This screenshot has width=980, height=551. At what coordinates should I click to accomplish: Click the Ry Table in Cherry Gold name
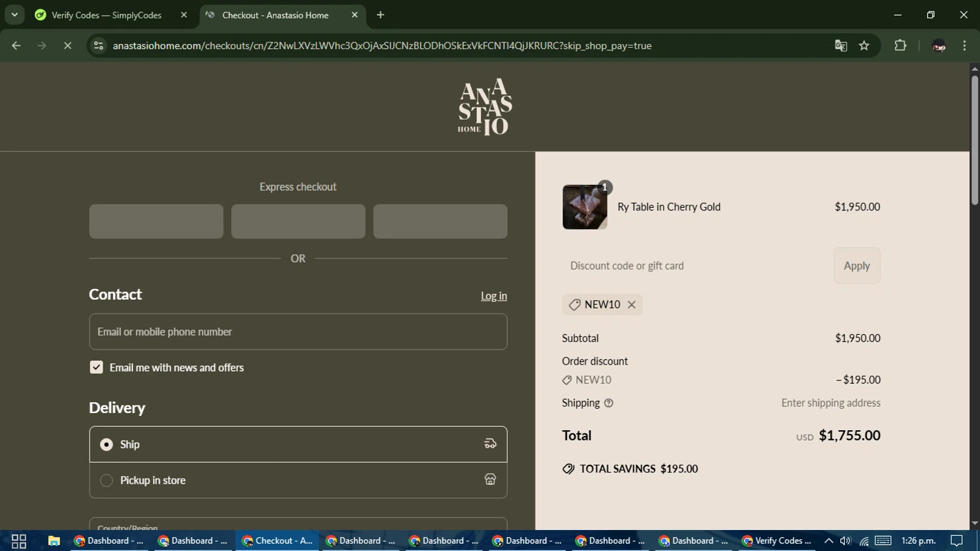click(x=669, y=207)
